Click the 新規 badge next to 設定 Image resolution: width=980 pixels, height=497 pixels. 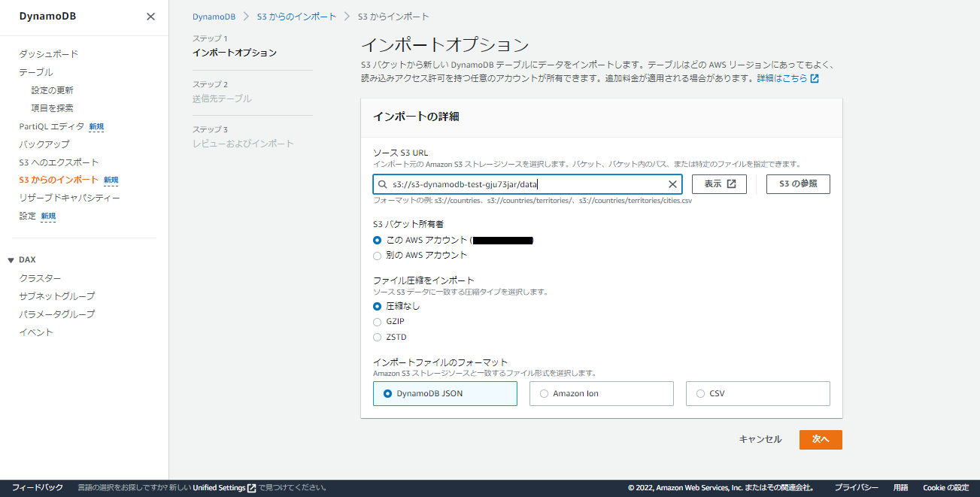[48, 217]
